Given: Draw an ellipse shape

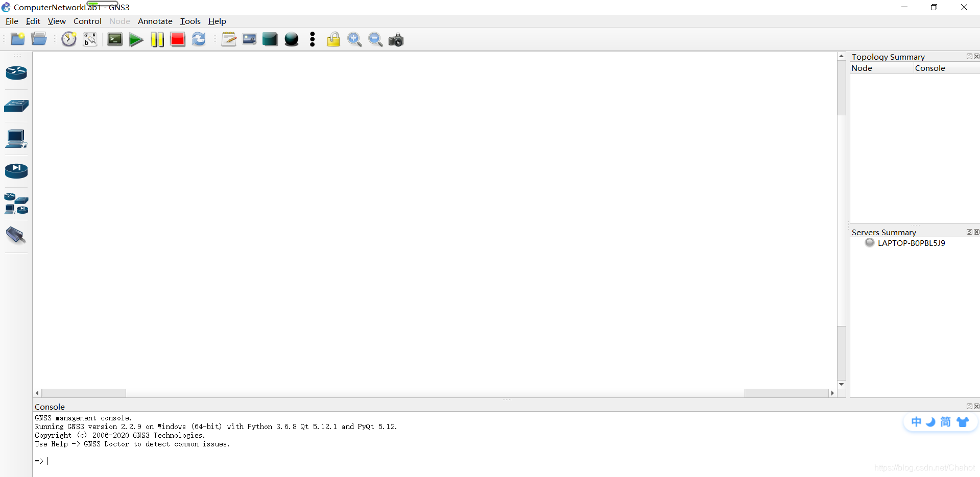Looking at the screenshot, I should (292, 39).
